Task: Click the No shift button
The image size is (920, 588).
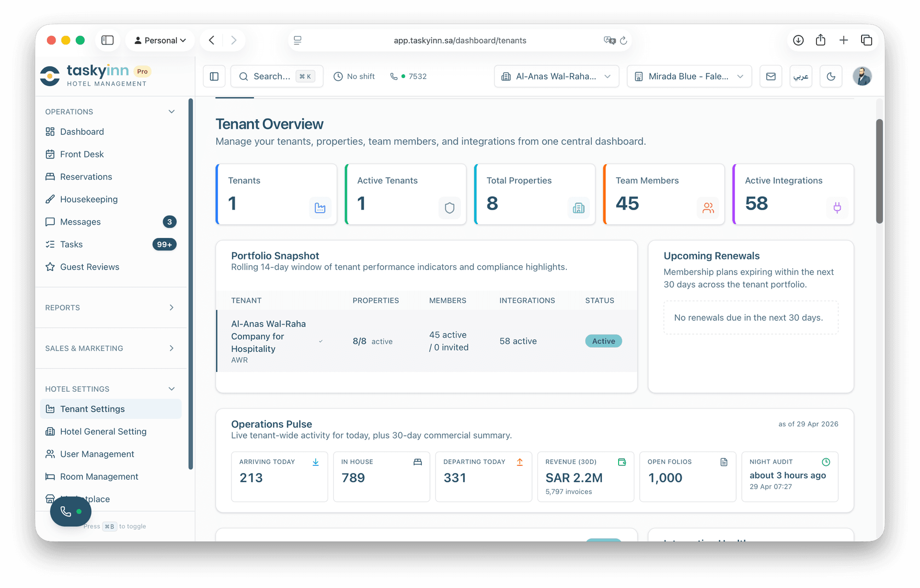Action: click(354, 77)
